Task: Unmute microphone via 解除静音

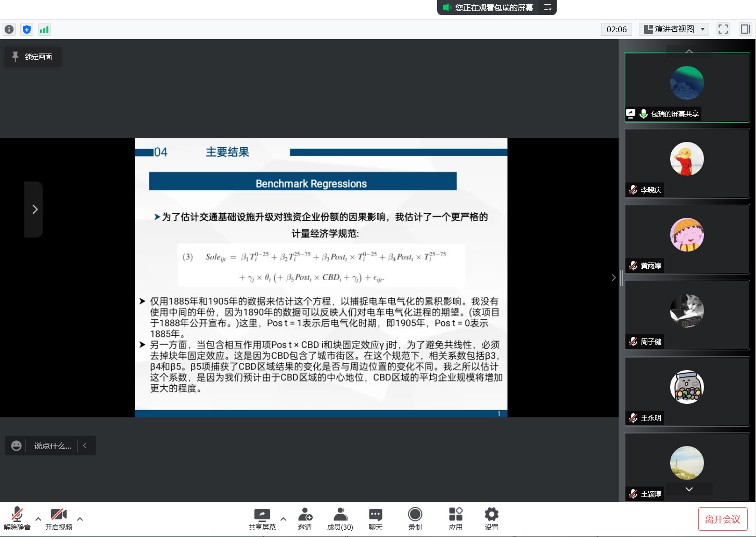Action: coord(17,519)
